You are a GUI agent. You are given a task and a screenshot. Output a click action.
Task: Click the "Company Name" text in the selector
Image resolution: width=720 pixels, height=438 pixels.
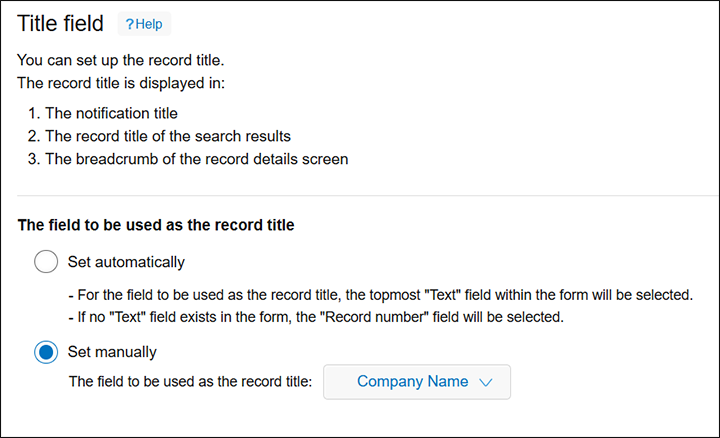pyautogui.click(x=412, y=381)
